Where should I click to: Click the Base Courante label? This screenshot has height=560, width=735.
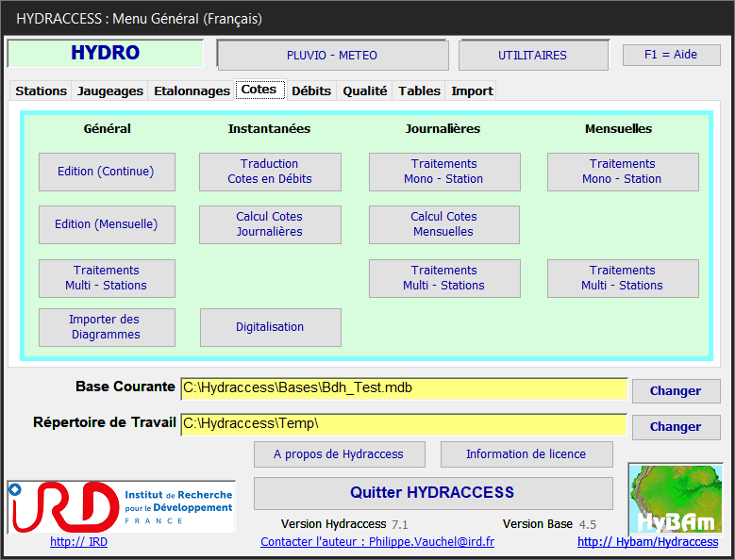125,387
